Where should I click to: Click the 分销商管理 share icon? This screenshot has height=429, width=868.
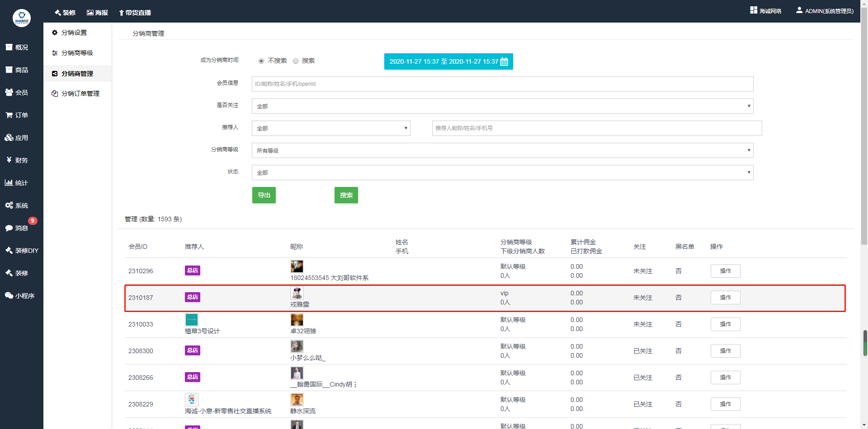pyautogui.click(x=55, y=74)
